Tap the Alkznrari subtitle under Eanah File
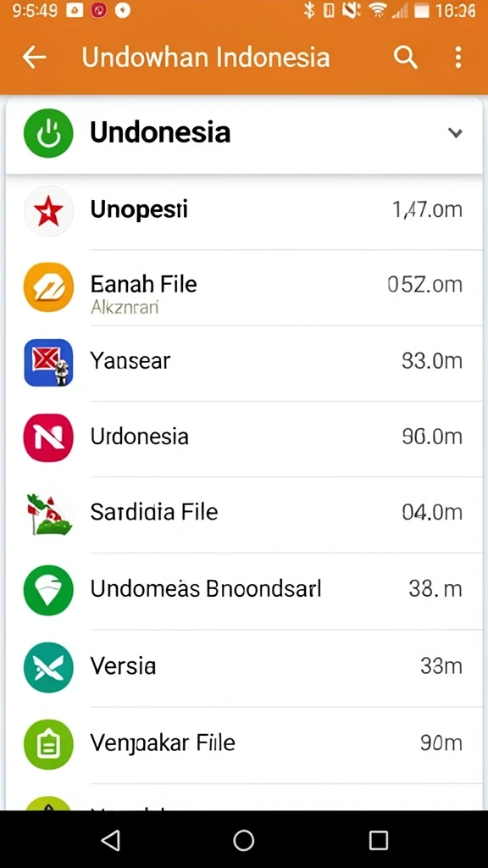488x868 pixels. coord(125,307)
